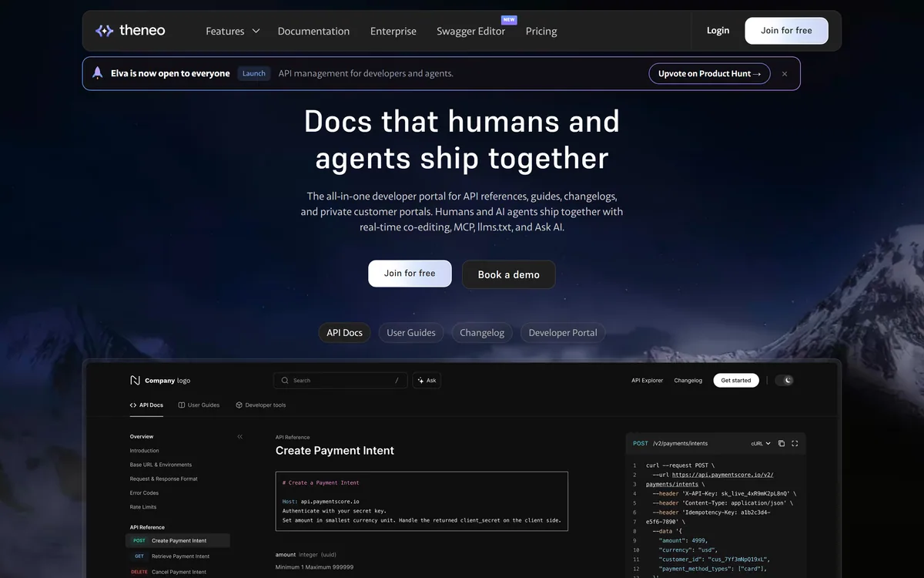The image size is (924, 578).
Task: Click the Book a demo button
Action: click(508, 274)
